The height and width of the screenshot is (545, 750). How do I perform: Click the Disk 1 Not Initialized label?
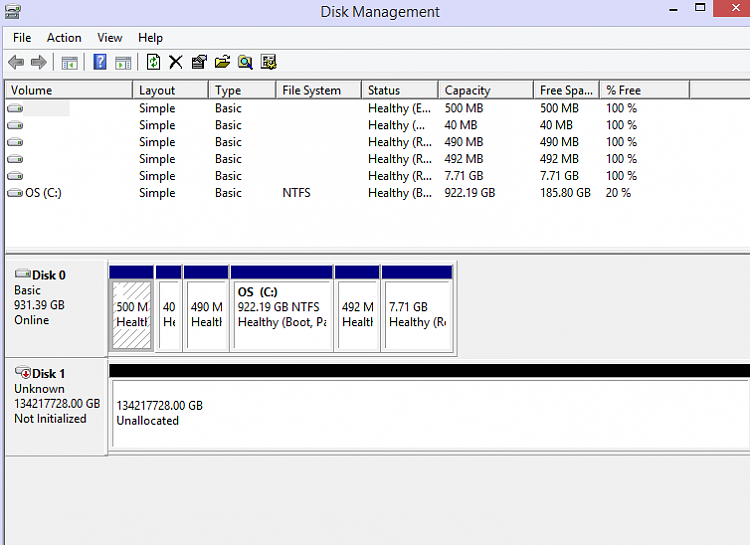pyautogui.click(x=50, y=419)
